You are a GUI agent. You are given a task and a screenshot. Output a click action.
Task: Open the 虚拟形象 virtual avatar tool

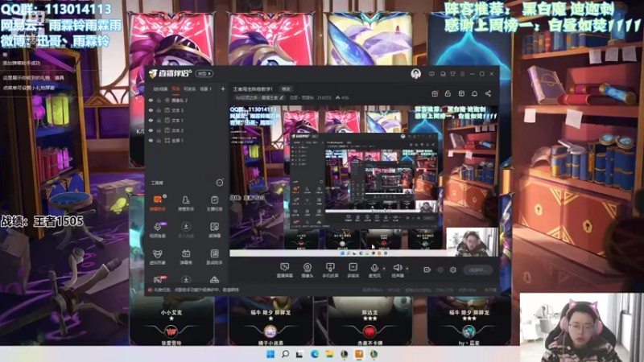(157, 257)
